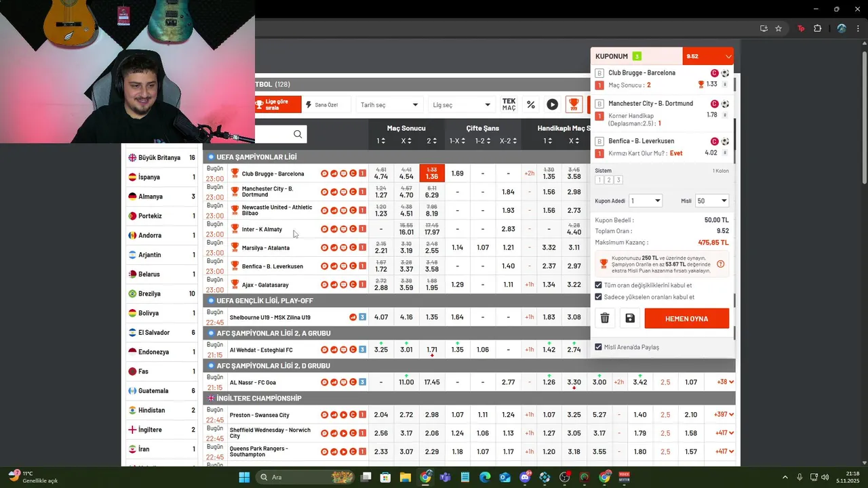Open statistics icon on Shelbourne U19 row
The width and height of the screenshot is (868, 488).
click(353, 317)
